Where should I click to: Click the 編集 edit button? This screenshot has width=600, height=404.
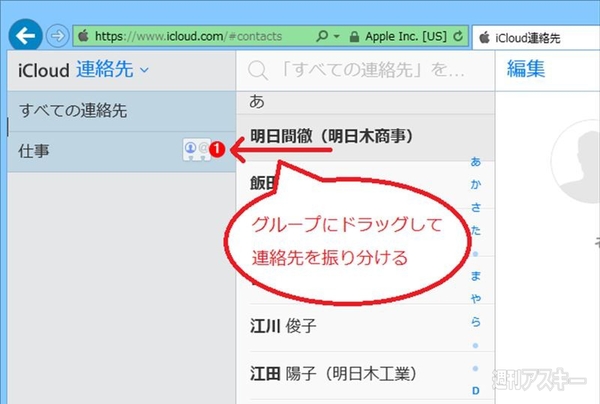[526, 69]
